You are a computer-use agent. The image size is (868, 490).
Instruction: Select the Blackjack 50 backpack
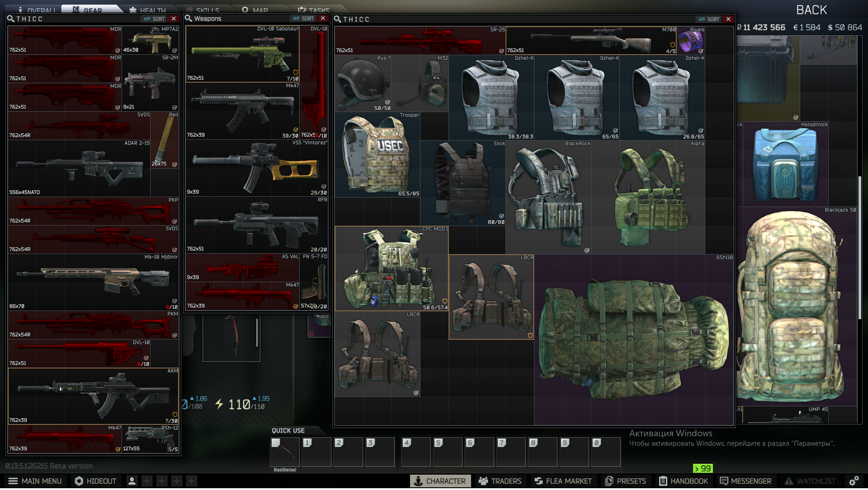pos(797,306)
